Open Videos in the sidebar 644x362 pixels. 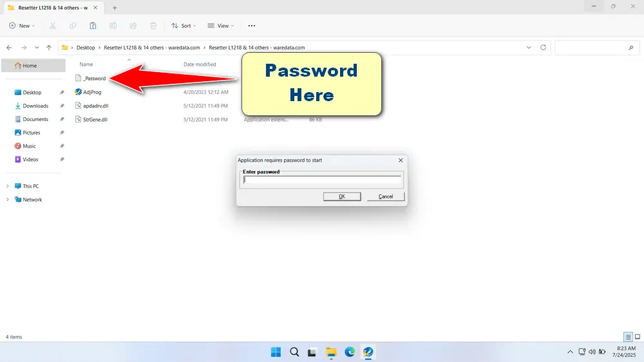pos(30,160)
